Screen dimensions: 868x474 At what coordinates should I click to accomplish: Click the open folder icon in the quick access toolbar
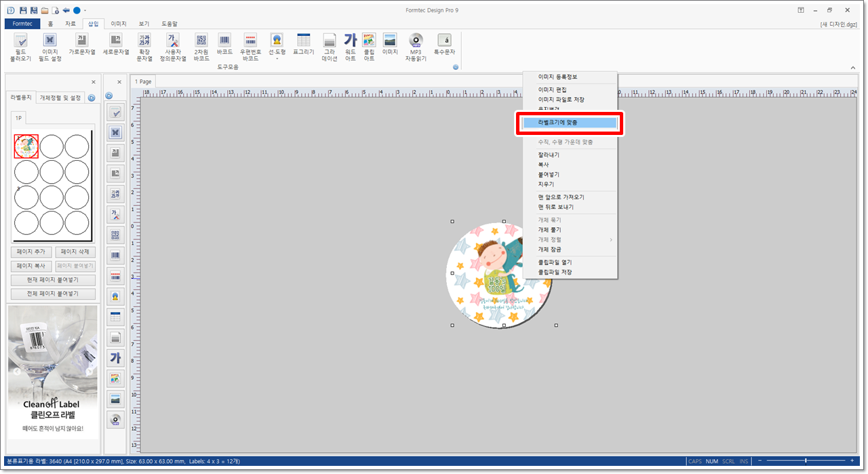click(45, 10)
